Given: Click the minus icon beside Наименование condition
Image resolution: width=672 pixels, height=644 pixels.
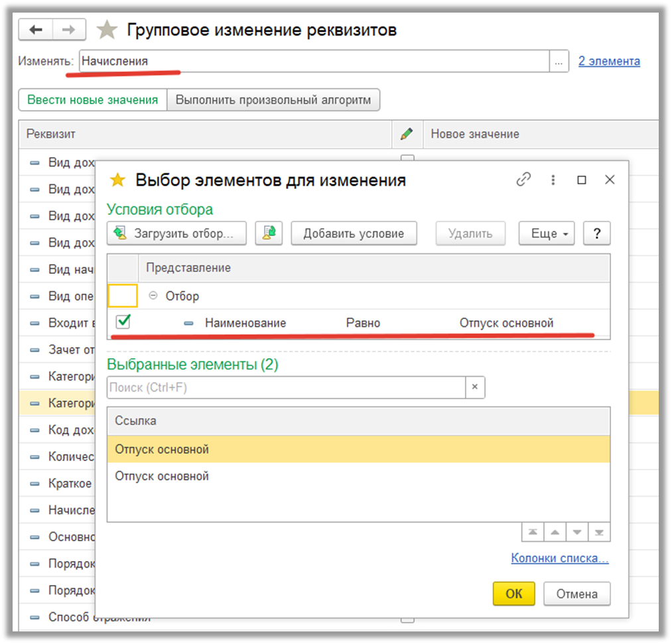Looking at the screenshot, I should 188,323.
